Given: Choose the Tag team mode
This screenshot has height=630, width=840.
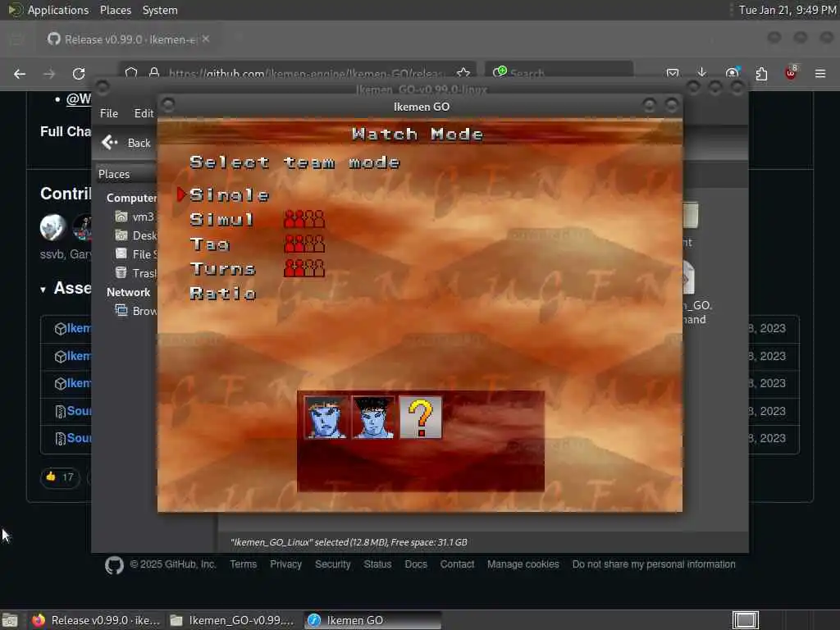Looking at the screenshot, I should (x=209, y=244).
